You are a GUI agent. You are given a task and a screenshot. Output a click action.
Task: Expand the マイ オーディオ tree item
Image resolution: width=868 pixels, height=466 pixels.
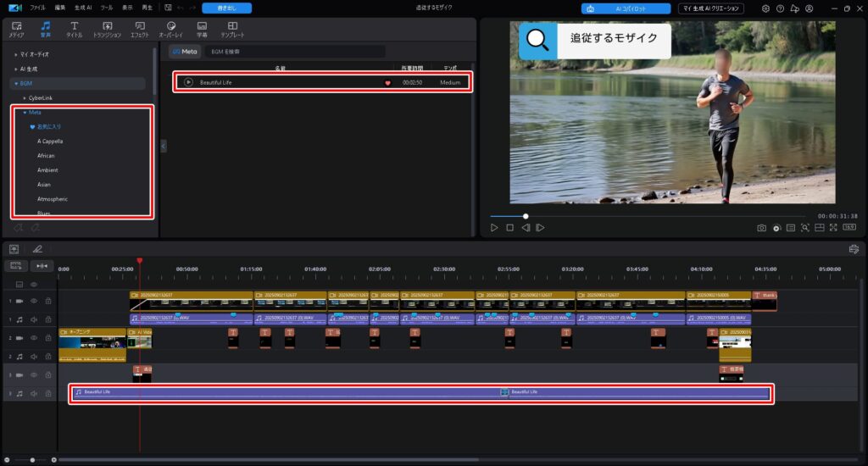coord(15,54)
